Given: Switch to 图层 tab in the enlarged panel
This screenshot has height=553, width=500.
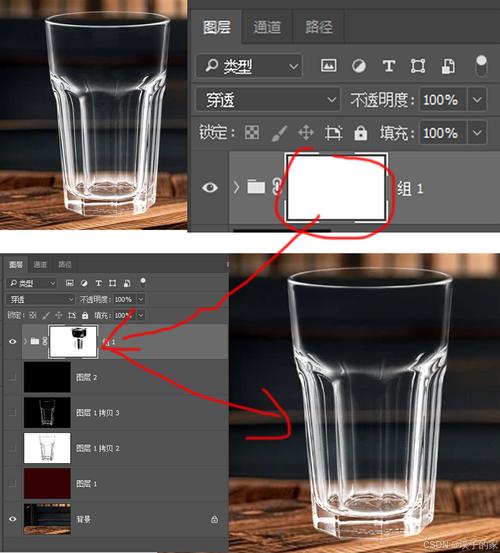Looking at the screenshot, I should 217,27.
